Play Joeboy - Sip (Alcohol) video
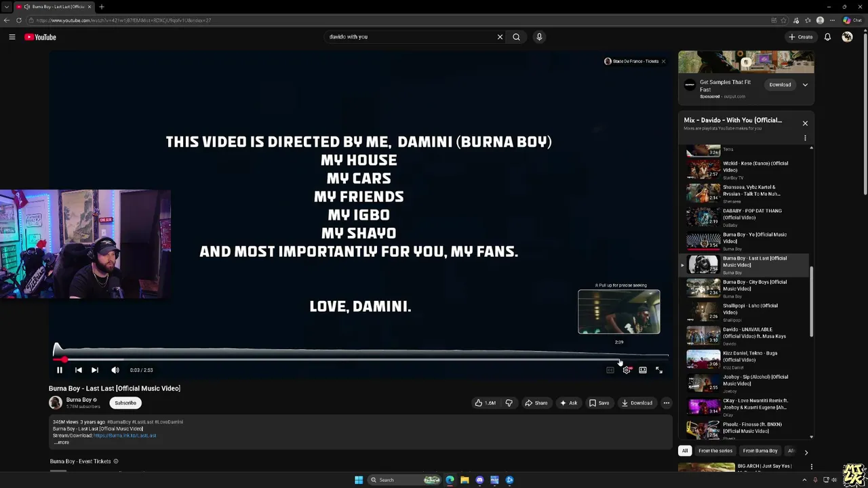The width and height of the screenshot is (868, 488). coord(744,383)
